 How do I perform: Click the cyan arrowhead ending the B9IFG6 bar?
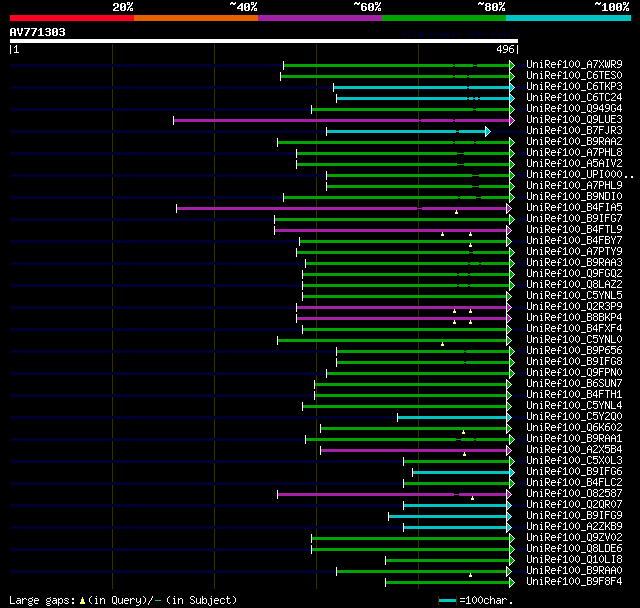pyautogui.click(x=512, y=473)
